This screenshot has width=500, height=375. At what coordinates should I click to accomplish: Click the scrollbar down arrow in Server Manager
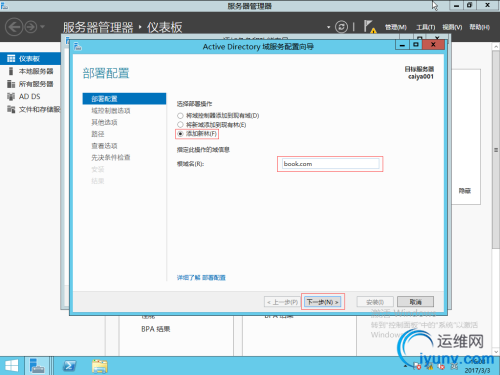[x=496, y=351]
